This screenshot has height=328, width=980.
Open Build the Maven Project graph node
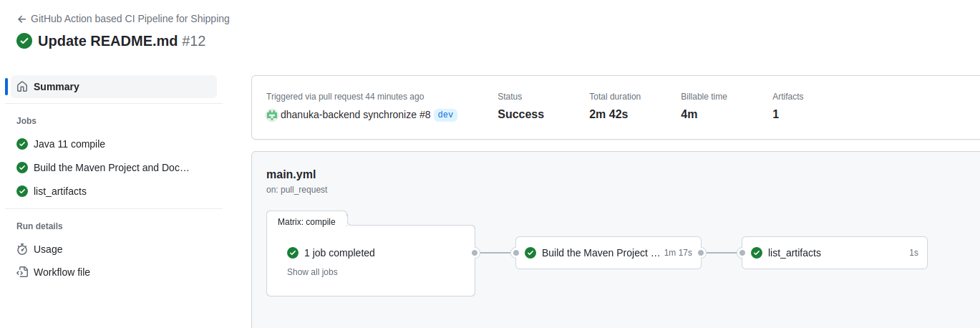click(x=608, y=253)
